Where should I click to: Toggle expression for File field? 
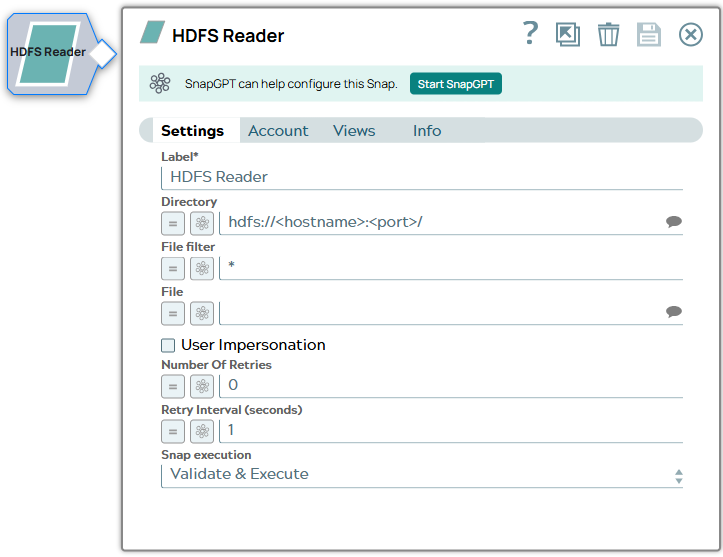173,314
